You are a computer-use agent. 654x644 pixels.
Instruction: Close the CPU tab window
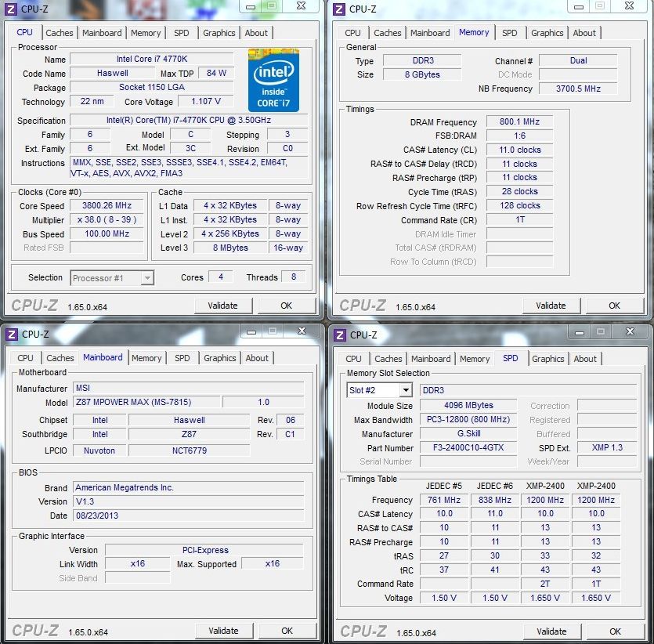[x=301, y=5]
